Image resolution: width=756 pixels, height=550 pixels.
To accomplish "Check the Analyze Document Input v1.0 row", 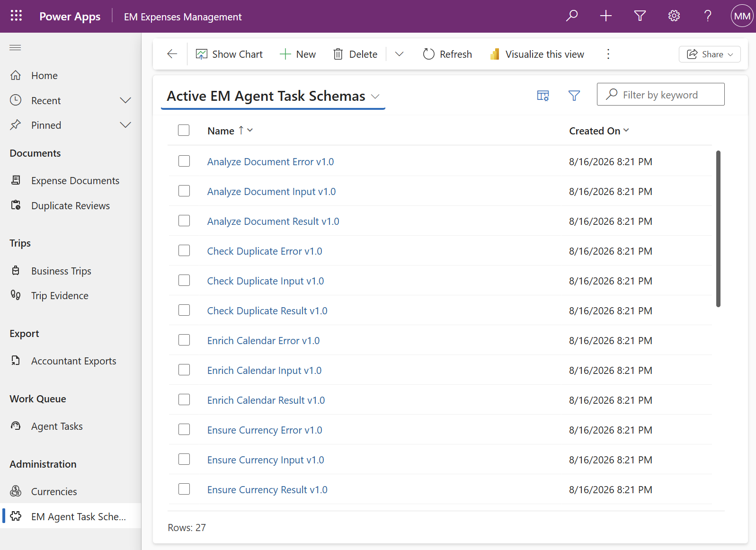I will tap(184, 191).
